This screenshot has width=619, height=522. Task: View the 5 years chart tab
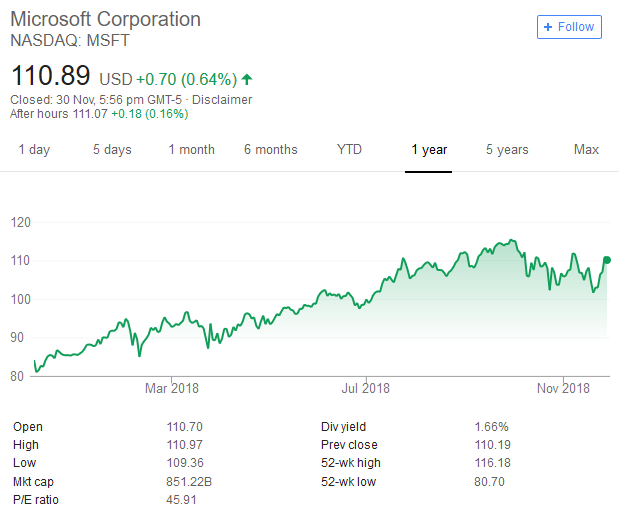[507, 150]
